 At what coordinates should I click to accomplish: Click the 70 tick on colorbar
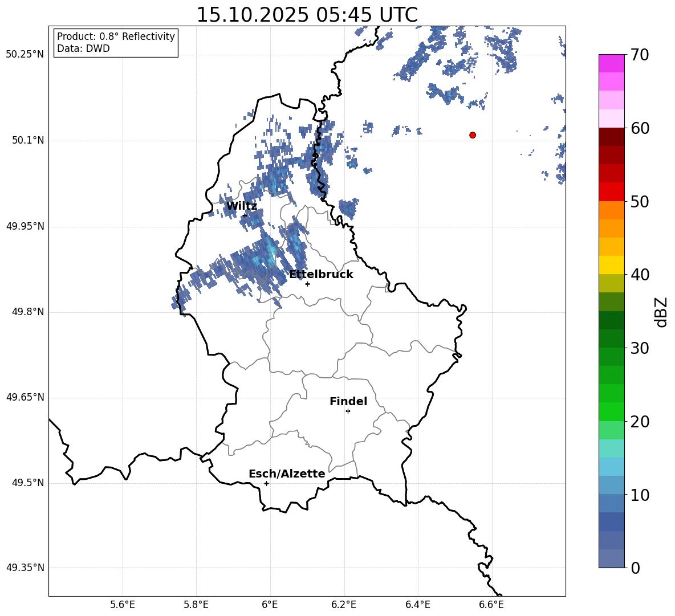pyautogui.click(x=640, y=55)
